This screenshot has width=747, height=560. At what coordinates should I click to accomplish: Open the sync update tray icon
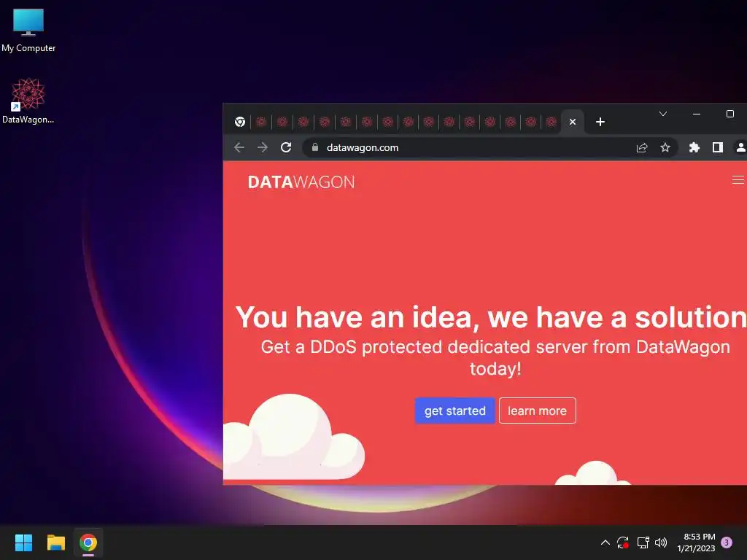click(x=623, y=542)
